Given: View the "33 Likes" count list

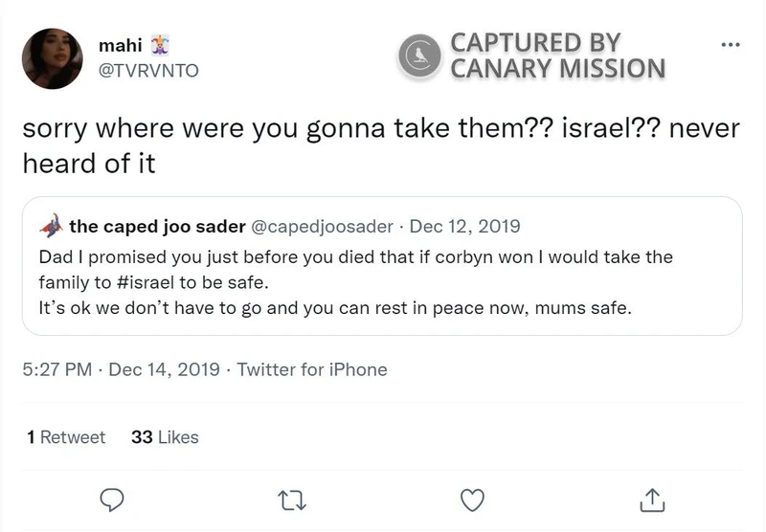Looking at the screenshot, I should pos(165,437).
